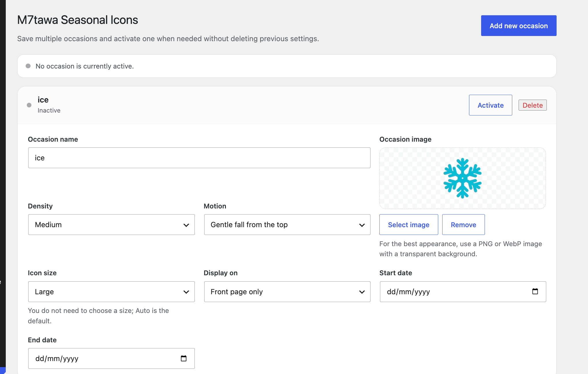Screen dimensions: 588x374
Task: Click the Start date field
Action: click(x=463, y=292)
